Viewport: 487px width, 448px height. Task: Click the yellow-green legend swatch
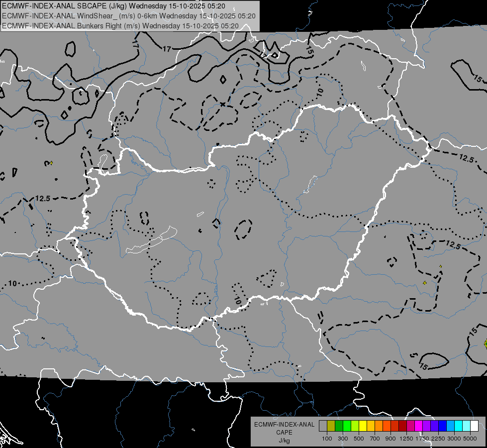355,426
